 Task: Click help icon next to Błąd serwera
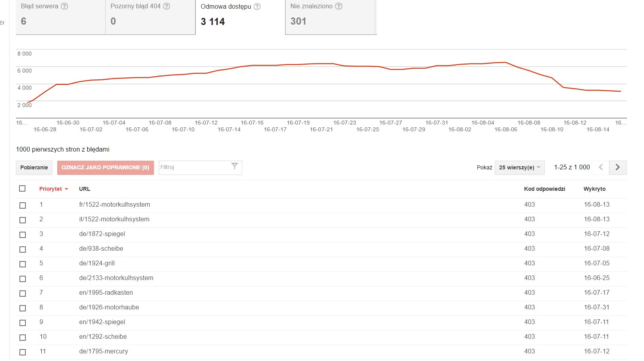click(x=64, y=6)
